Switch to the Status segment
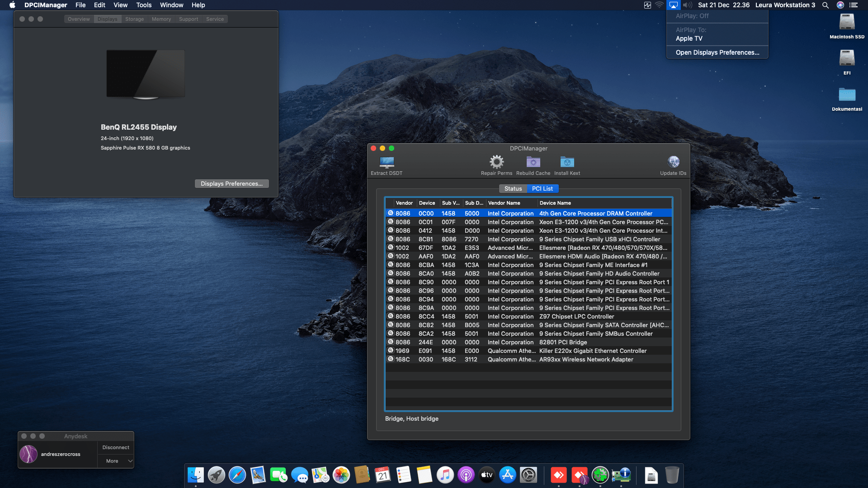The image size is (868, 488). click(513, 188)
